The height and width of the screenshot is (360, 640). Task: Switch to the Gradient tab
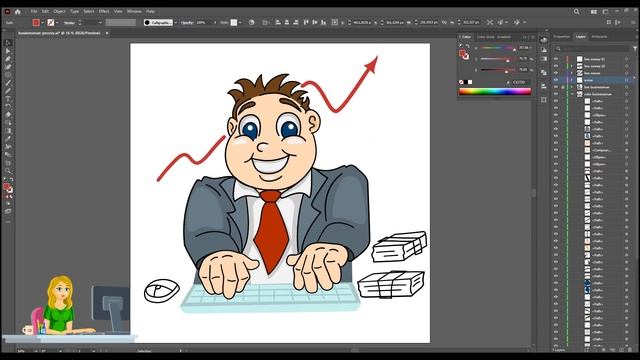tap(504, 37)
